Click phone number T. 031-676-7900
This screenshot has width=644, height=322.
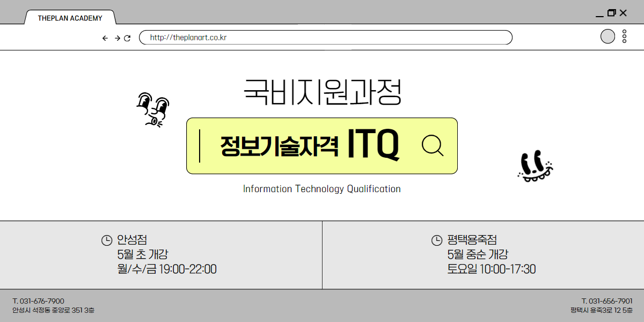pos(39,301)
